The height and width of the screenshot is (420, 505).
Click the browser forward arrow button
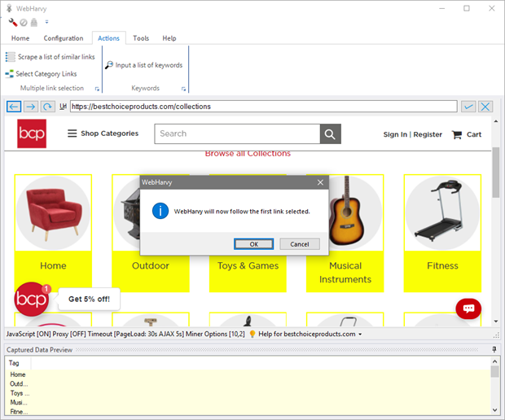(30, 107)
